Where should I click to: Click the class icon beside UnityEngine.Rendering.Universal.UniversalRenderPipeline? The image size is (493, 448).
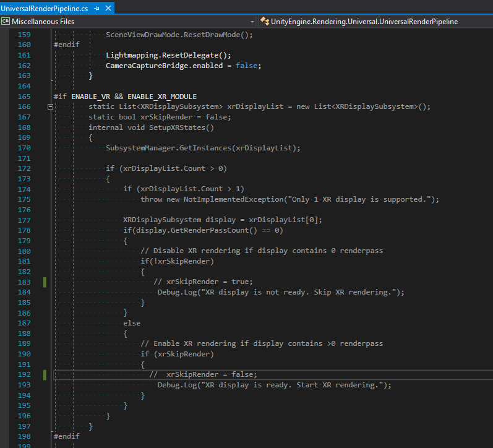pyautogui.click(x=264, y=21)
